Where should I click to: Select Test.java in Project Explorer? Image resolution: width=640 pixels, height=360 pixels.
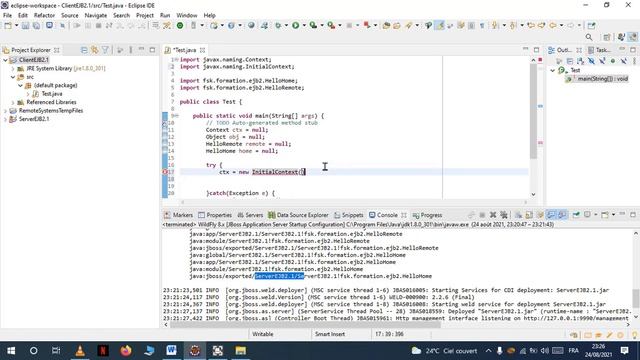pyautogui.click(x=52, y=94)
